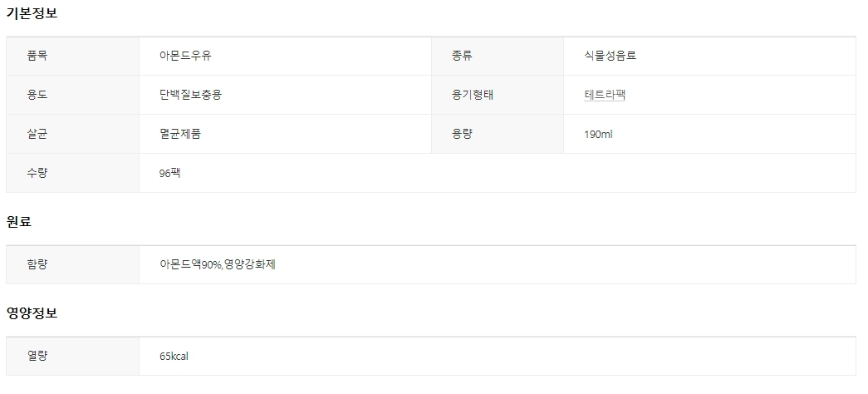Click the 아몬드액90%,영양강화제 ingredient text
The width and height of the screenshot is (868, 394).
pos(218,264)
